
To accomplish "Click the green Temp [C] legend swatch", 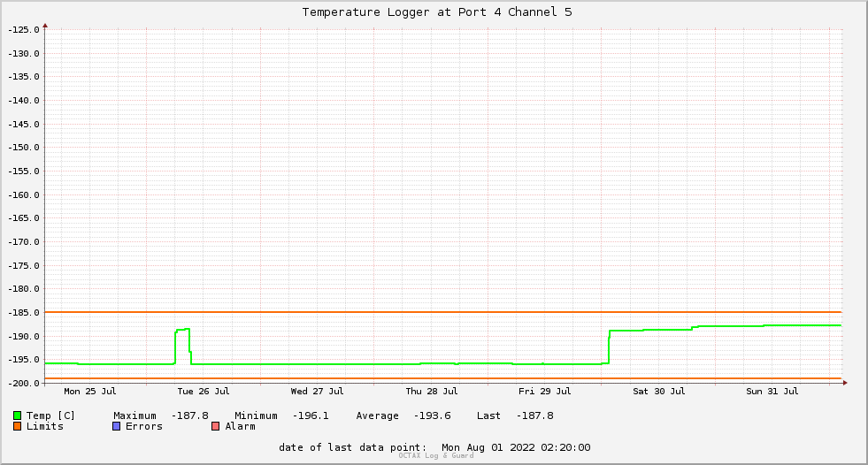I will click(x=17, y=415).
